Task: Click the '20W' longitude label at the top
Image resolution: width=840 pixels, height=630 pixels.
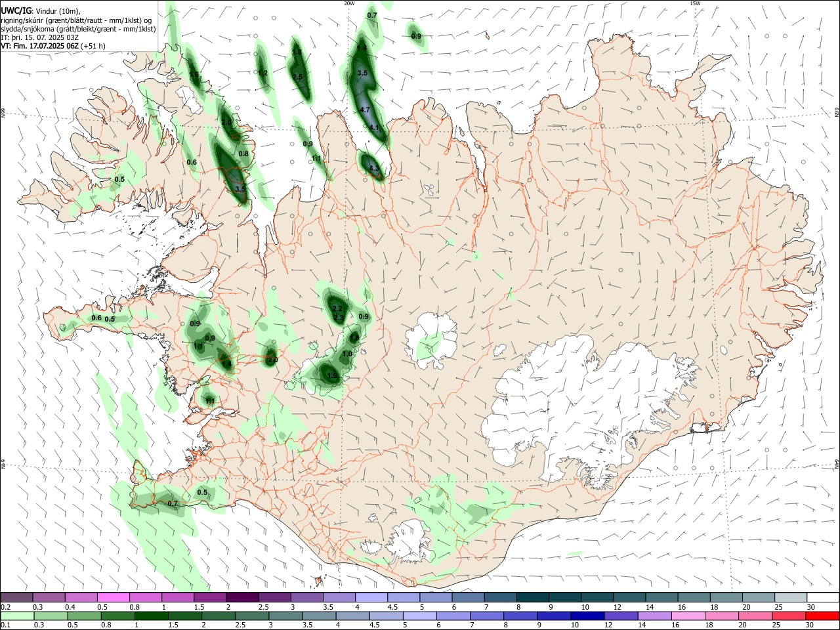Action: point(350,3)
